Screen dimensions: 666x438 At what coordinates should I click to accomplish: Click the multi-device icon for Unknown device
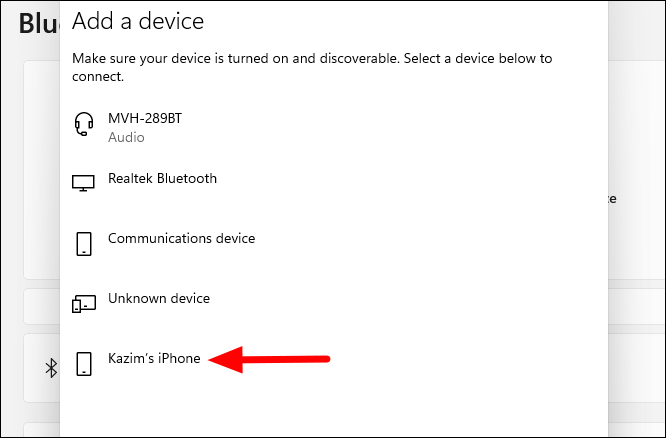coord(84,303)
